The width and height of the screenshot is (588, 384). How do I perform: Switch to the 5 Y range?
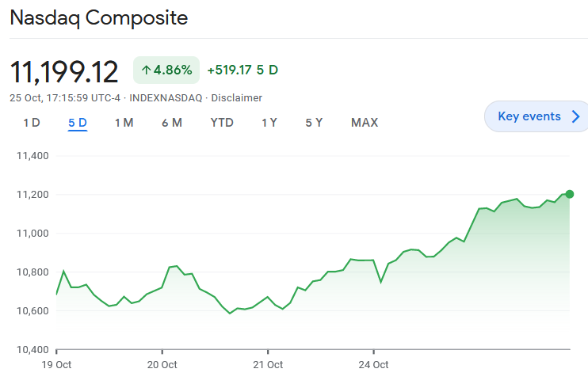point(314,123)
